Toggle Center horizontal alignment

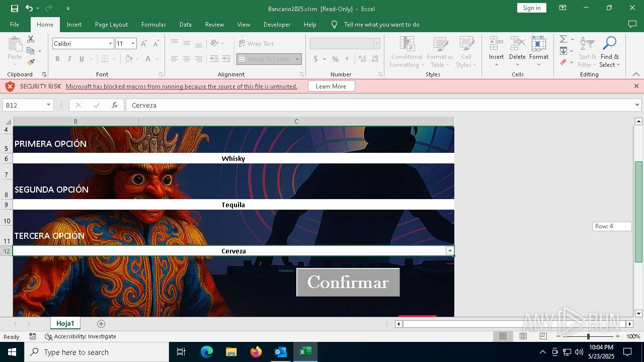186,59
